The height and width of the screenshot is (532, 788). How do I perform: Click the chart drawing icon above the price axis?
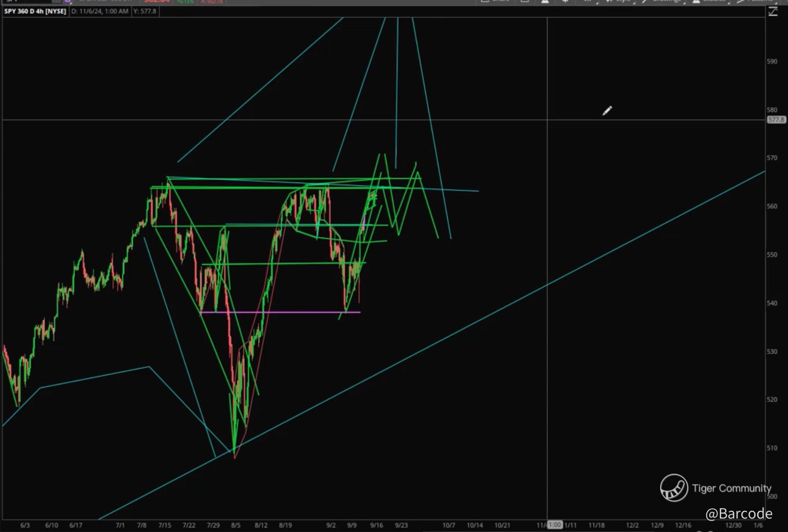[x=773, y=12]
